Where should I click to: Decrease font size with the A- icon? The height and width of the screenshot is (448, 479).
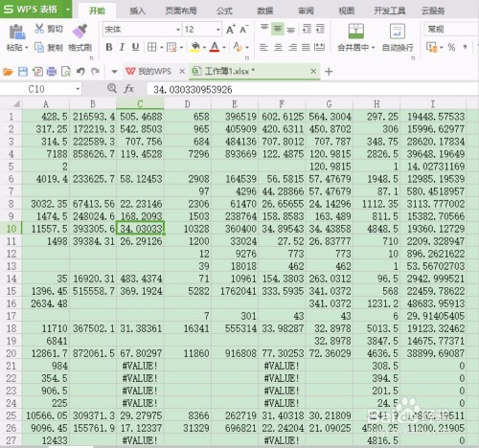pyautogui.click(x=244, y=30)
